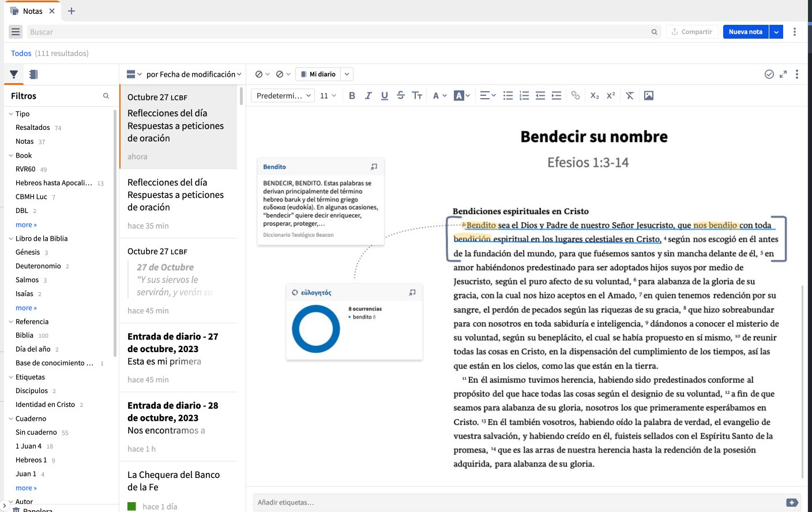Insert a hyperlink

click(x=576, y=96)
